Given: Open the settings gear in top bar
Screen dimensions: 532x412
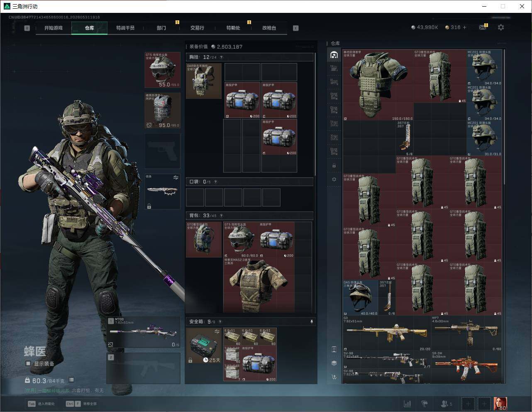Looking at the screenshot, I should [x=501, y=27].
